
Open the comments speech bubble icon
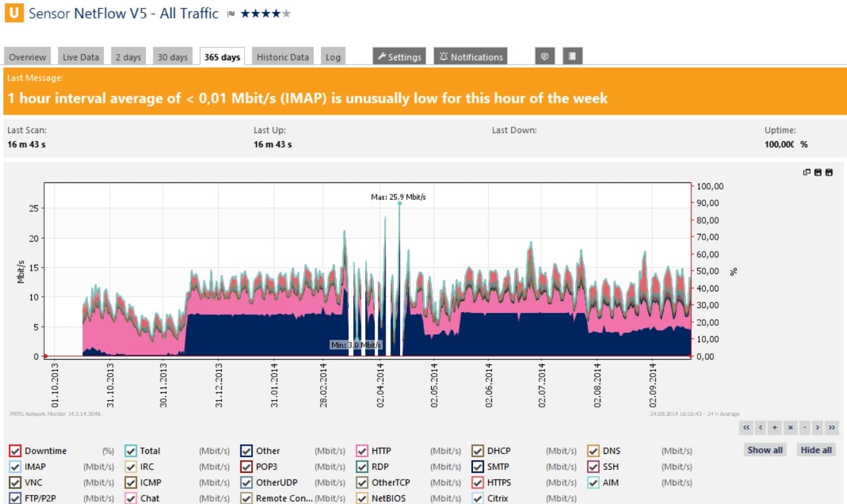tap(544, 56)
